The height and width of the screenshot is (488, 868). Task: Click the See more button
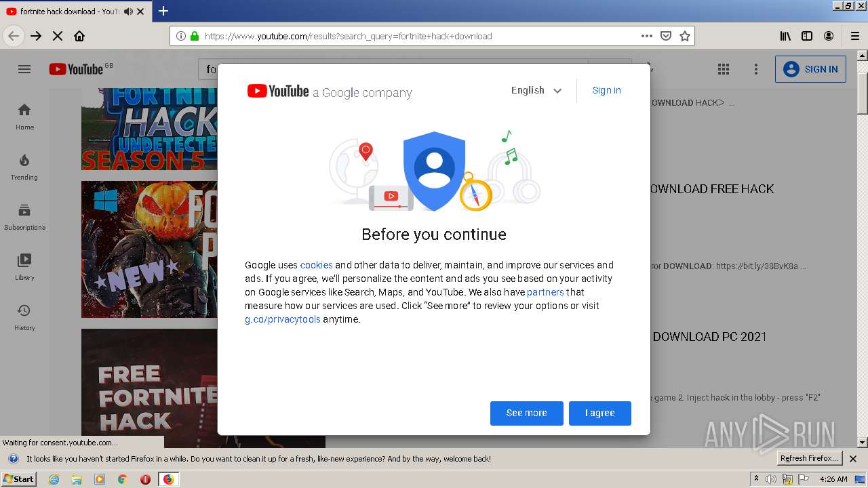pos(526,413)
